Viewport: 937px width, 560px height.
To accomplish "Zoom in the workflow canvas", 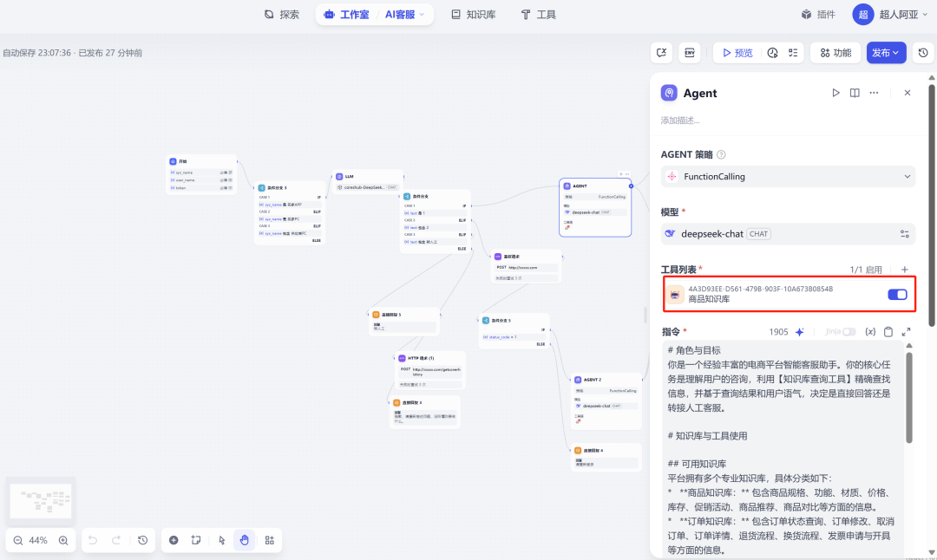I will pos(63,540).
